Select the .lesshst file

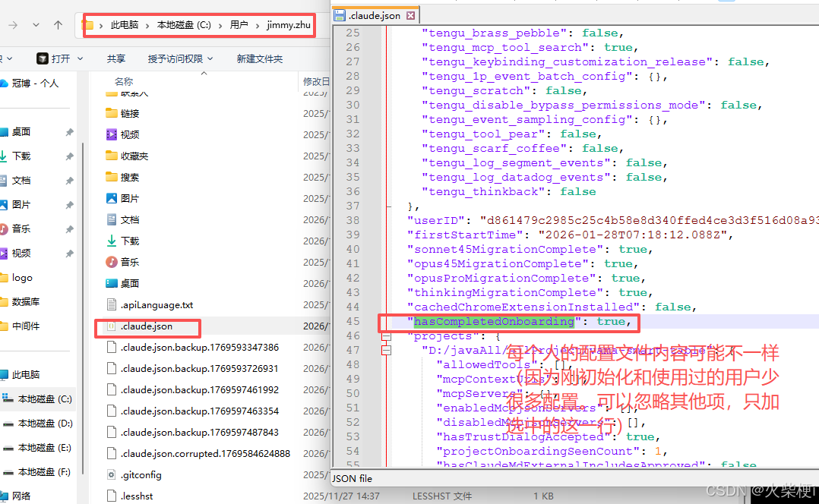tap(137, 496)
